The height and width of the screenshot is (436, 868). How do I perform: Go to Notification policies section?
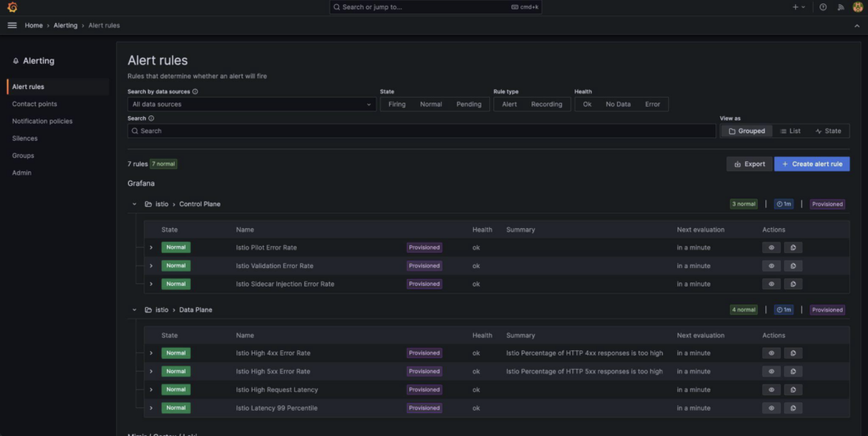coord(42,121)
